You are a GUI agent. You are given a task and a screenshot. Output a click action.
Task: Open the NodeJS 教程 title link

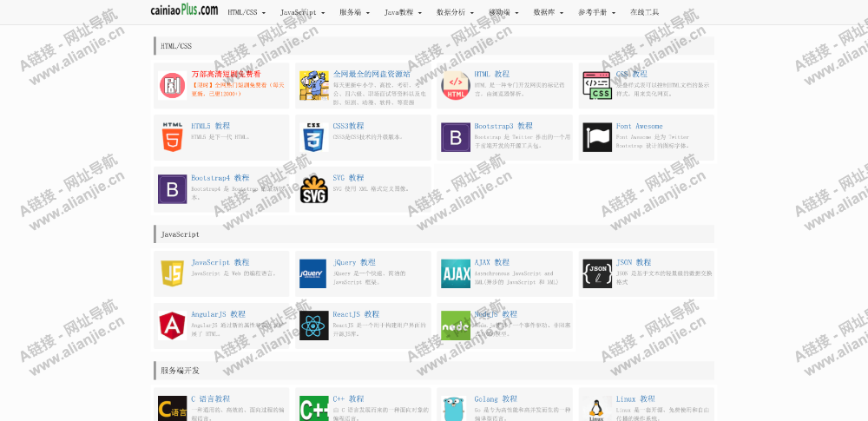(496, 314)
